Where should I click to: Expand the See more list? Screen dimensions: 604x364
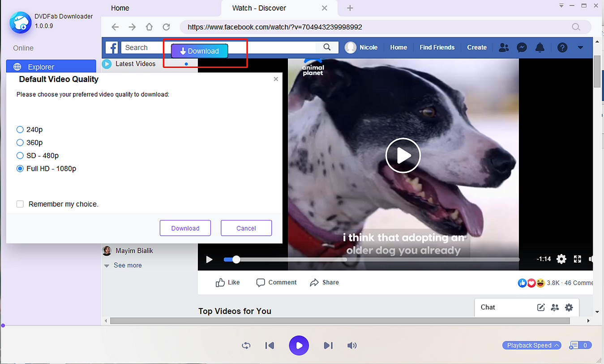pos(127,265)
